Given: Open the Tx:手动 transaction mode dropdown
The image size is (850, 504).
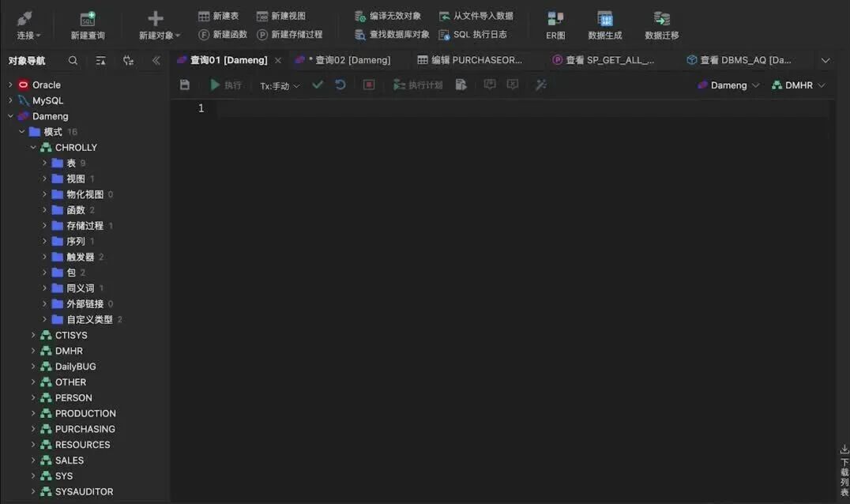Looking at the screenshot, I should pos(280,85).
